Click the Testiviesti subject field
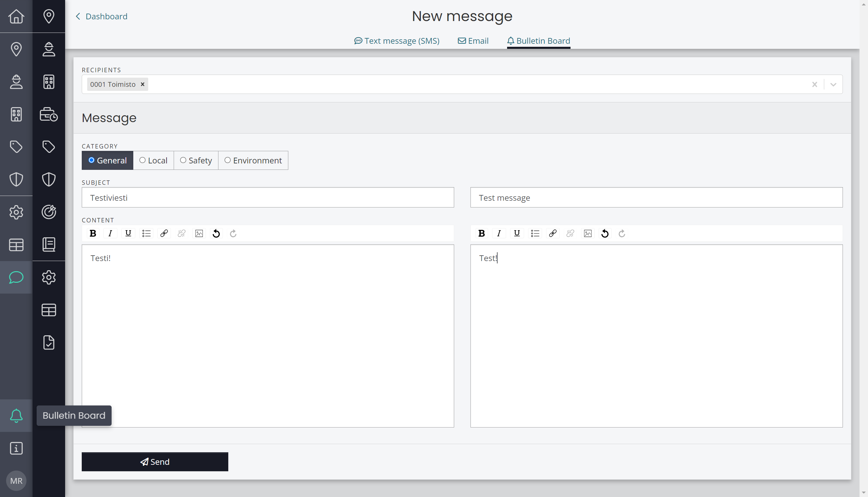Viewport: 868px width, 497px height. pyautogui.click(x=268, y=197)
